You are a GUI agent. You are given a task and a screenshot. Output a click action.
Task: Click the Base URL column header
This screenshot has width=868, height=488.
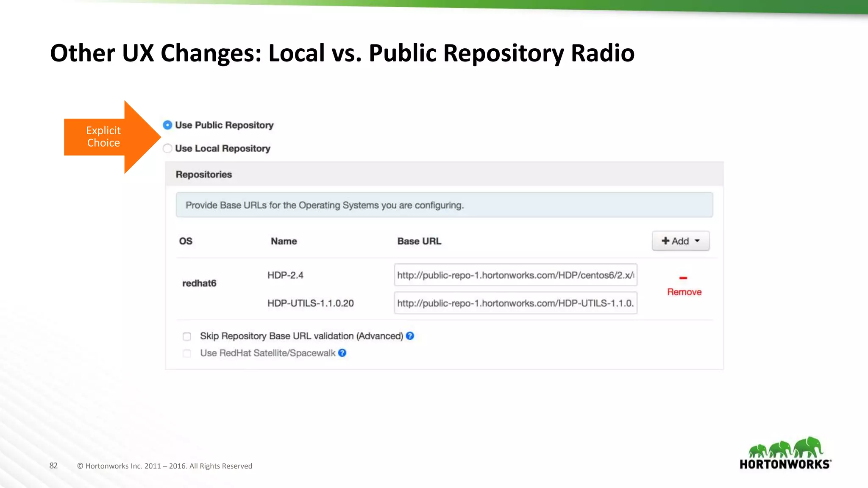419,241
